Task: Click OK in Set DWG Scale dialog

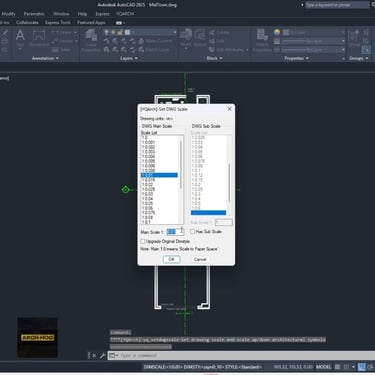Action: [x=172, y=259]
